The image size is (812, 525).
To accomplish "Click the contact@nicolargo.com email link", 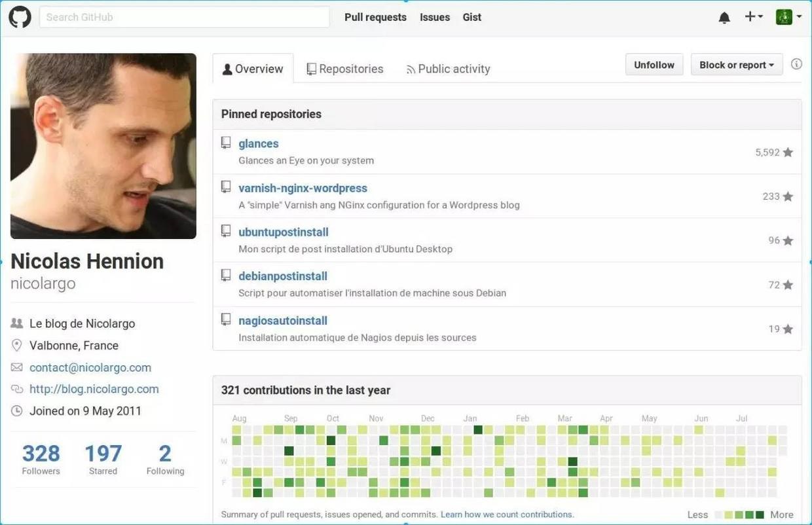I will point(90,367).
